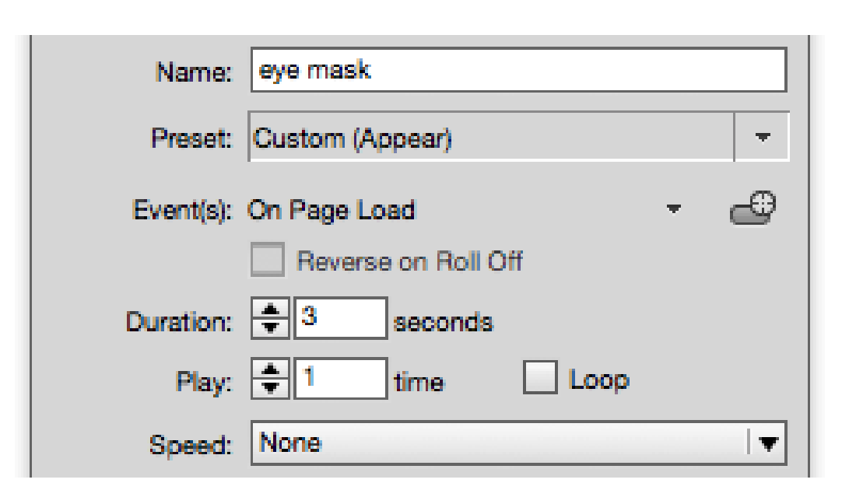The width and height of the screenshot is (842, 504).
Task: Click into the Name field containing eye mask
Action: pyautogui.click(x=518, y=72)
